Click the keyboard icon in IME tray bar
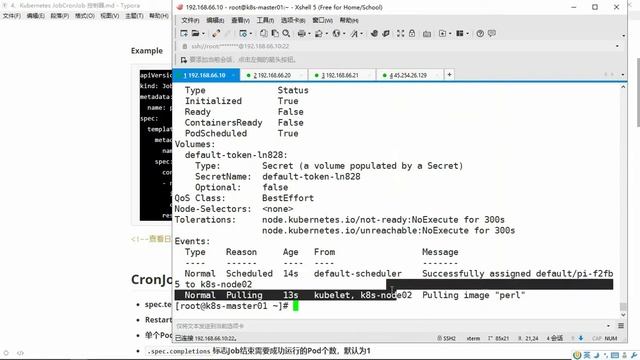The image size is (640, 360). [615, 355]
